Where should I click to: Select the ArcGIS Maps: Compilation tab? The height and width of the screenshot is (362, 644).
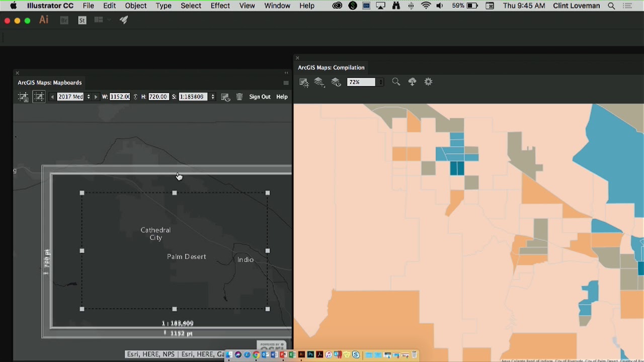pyautogui.click(x=331, y=67)
